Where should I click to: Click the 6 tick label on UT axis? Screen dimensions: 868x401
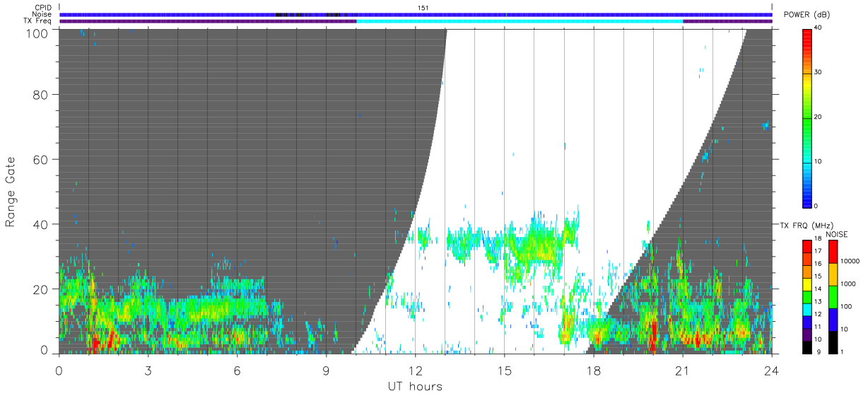pyautogui.click(x=237, y=370)
